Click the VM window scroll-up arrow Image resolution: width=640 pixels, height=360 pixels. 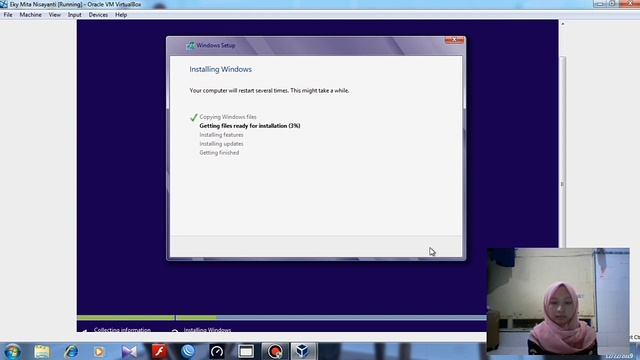coord(562,24)
